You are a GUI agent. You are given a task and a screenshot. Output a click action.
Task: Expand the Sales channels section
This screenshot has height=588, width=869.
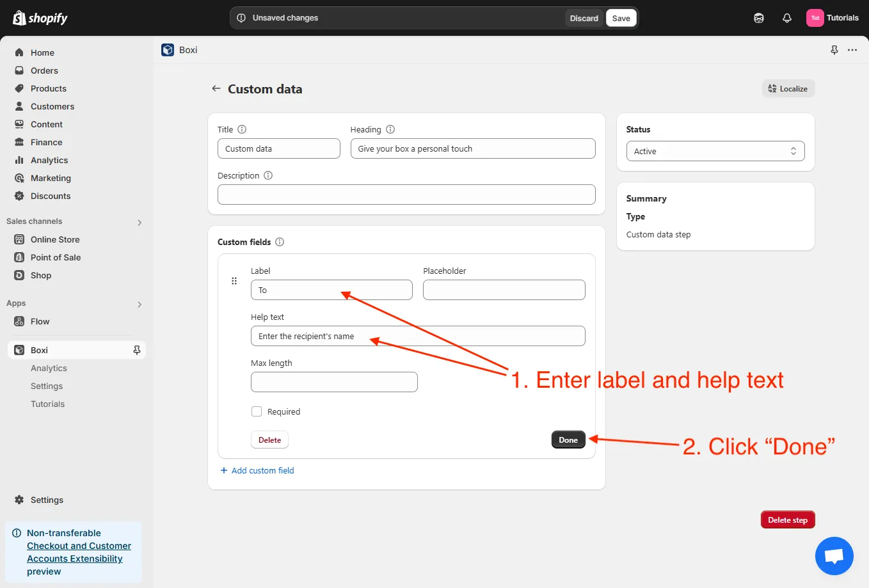[x=140, y=222]
